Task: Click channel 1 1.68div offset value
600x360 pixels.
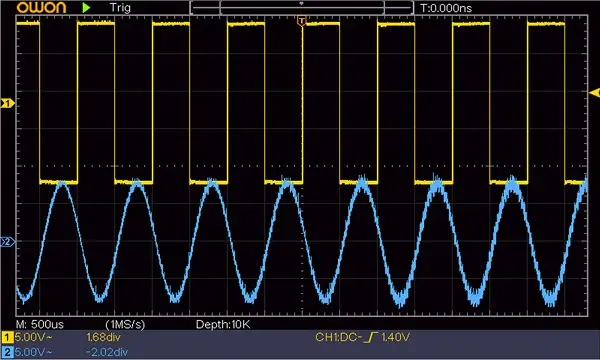Action: pos(103,337)
